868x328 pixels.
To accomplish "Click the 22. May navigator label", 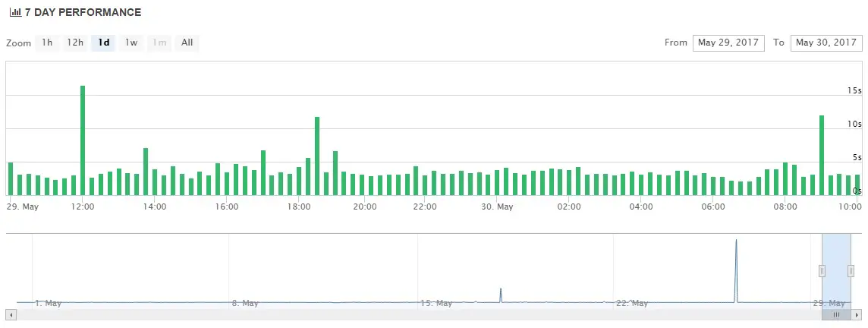I will pyautogui.click(x=632, y=303).
